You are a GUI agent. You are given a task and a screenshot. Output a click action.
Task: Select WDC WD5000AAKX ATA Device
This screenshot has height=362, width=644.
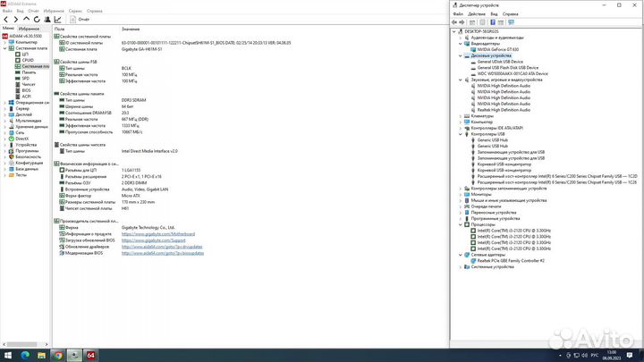pos(513,74)
